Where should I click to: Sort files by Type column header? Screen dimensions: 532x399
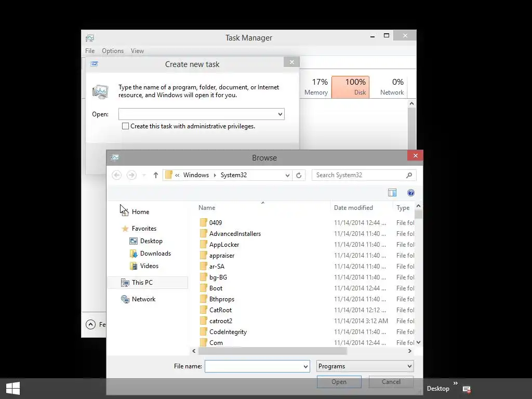(x=403, y=208)
